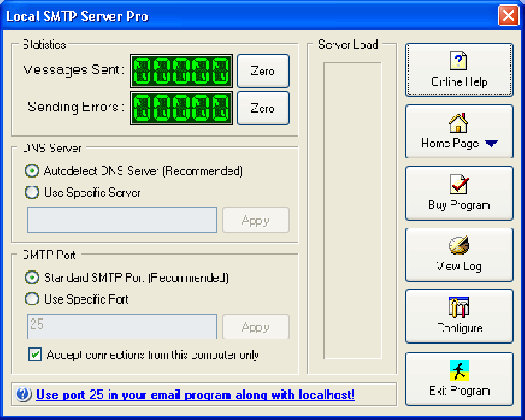Zero the Messages Sent counter

(x=262, y=71)
